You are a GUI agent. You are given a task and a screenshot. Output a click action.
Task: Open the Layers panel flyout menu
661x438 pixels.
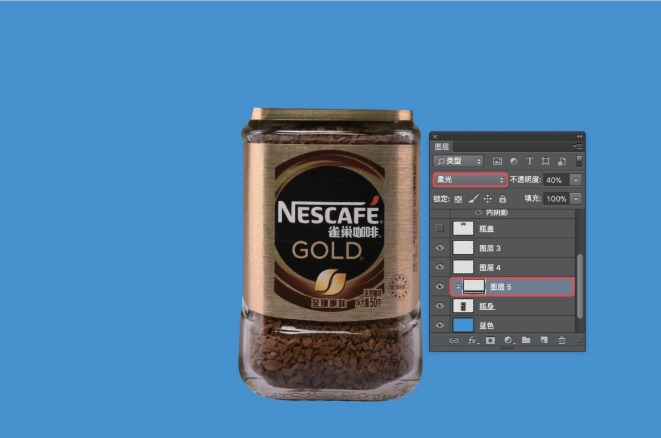pos(578,146)
